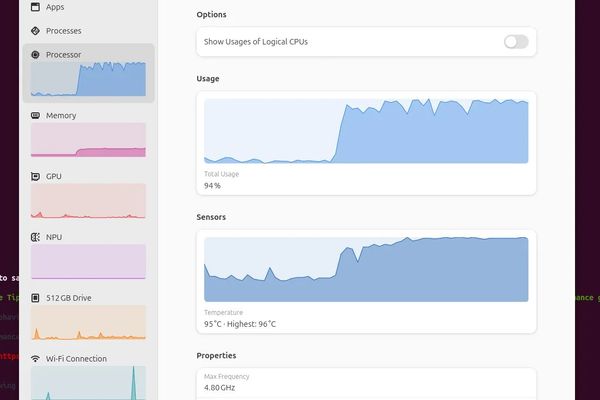Click the 95°C Highest 96°C reading

pyautogui.click(x=240, y=324)
